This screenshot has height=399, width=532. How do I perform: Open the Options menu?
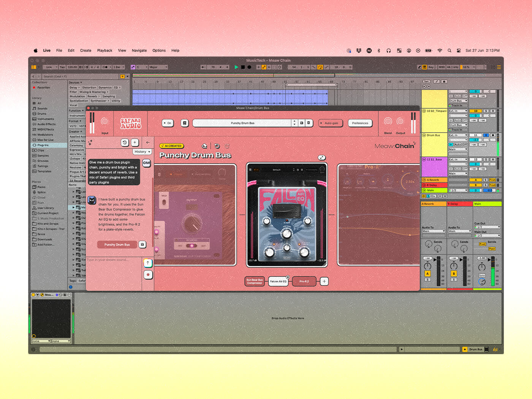pos(159,51)
